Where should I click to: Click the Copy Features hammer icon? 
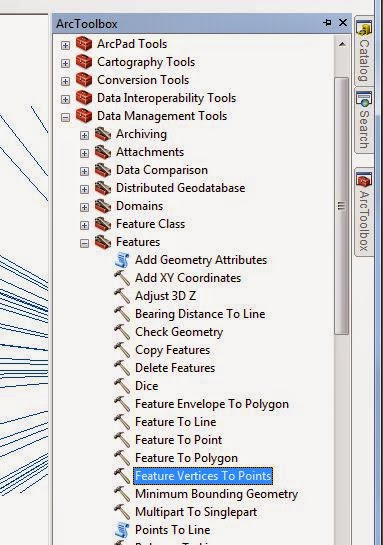click(x=122, y=350)
